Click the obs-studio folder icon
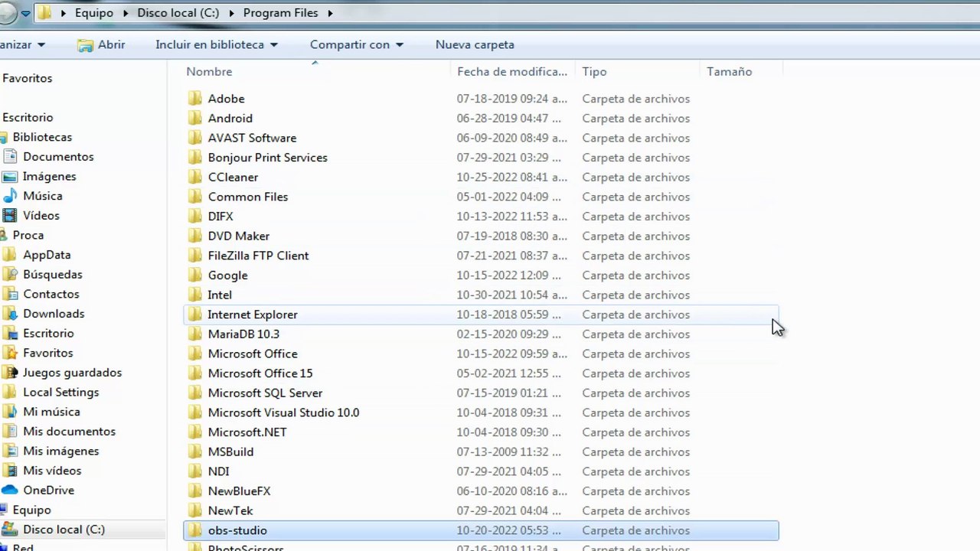The image size is (980, 551). [195, 530]
